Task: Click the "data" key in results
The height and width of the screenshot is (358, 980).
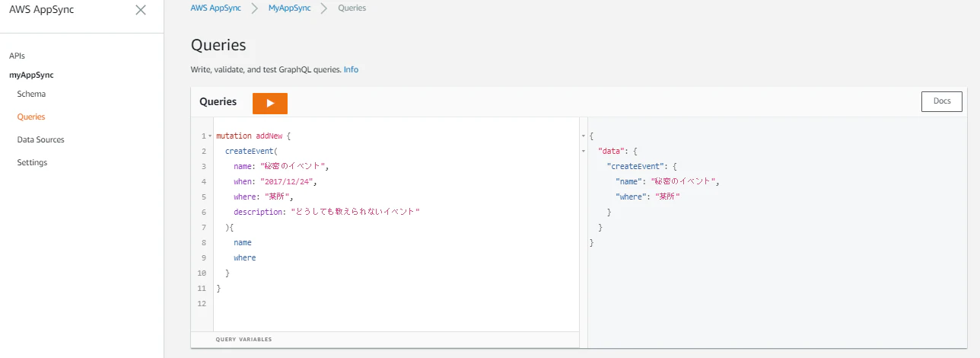Action: click(x=613, y=151)
